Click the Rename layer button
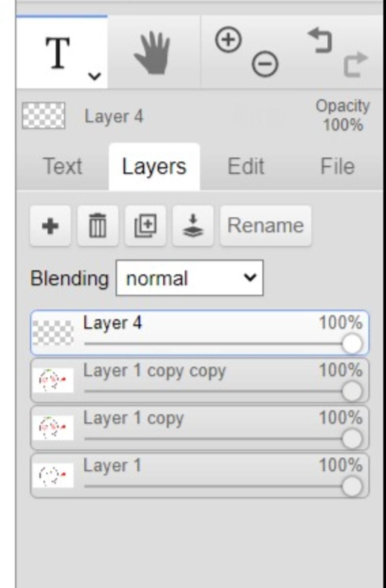The width and height of the screenshot is (386, 588). click(265, 226)
